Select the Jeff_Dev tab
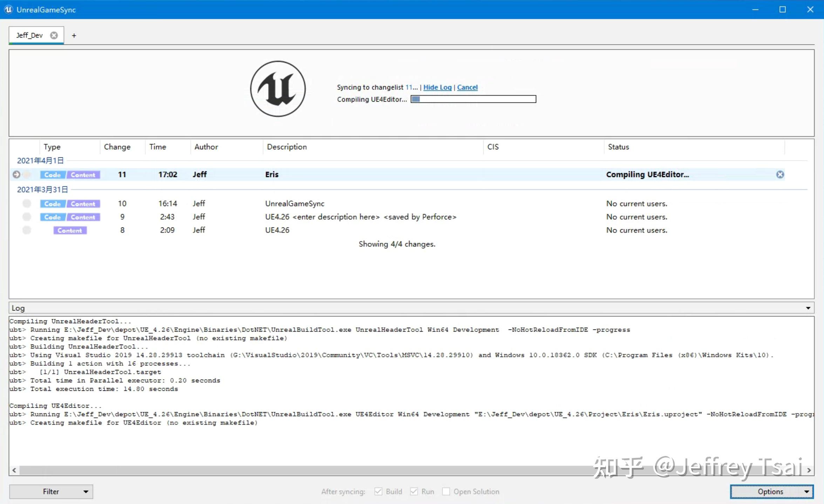This screenshot has height=504, width=824. [x=29, y=35]
